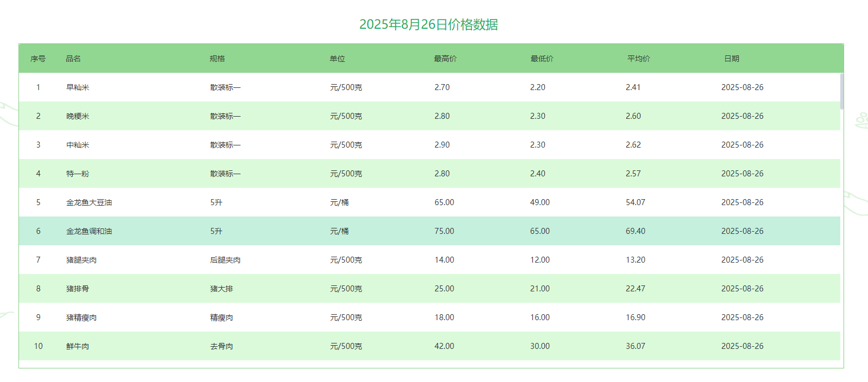Click the serial number 10 cell
This screenshot has width=868, height=382.
click(38, 346)
